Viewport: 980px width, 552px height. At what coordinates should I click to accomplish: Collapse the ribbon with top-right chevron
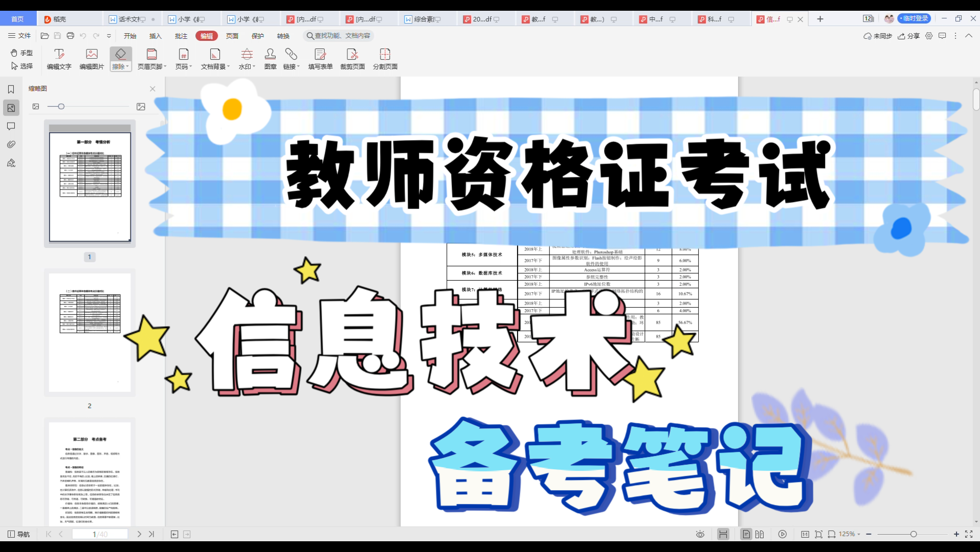(968, 36)
